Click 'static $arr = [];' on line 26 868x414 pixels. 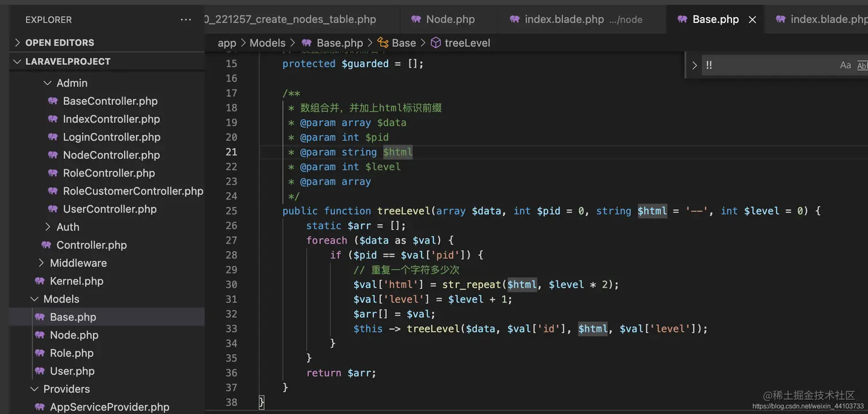pyautogui.click(x=356, y=226)
